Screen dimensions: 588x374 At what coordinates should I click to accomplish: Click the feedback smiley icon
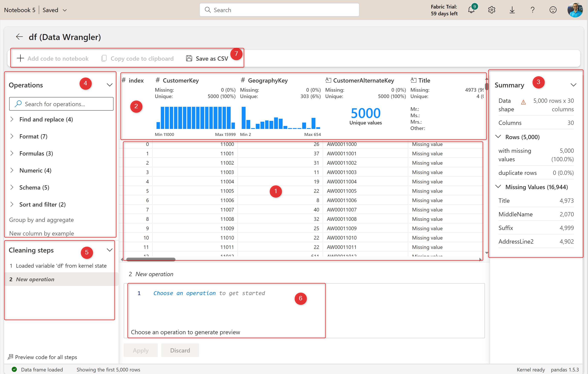coord(553,10)
